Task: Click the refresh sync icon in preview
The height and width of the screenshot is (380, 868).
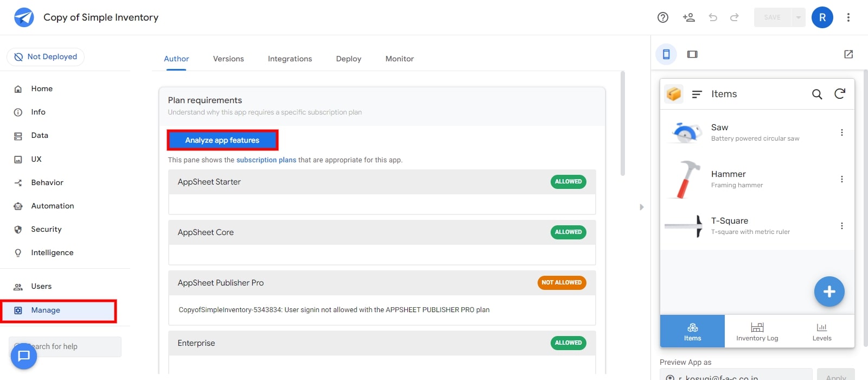Action: pyautogui.click(x=840, y=94)
